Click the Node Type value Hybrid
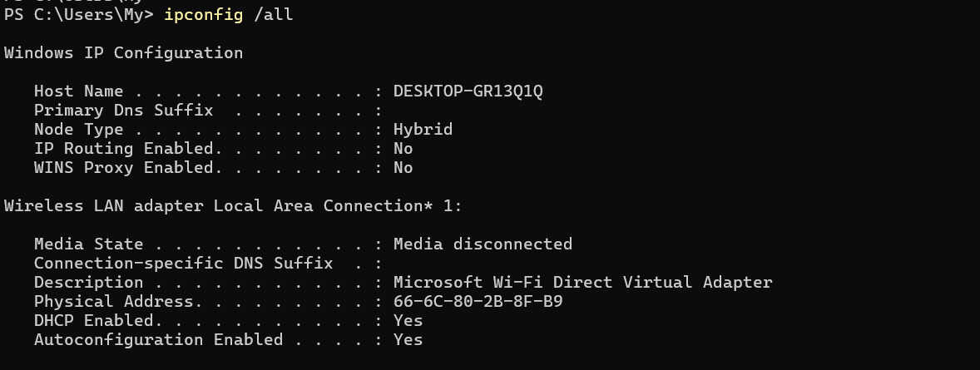Image resolution: width=980 pixels, height=370 pixels. 423,130
